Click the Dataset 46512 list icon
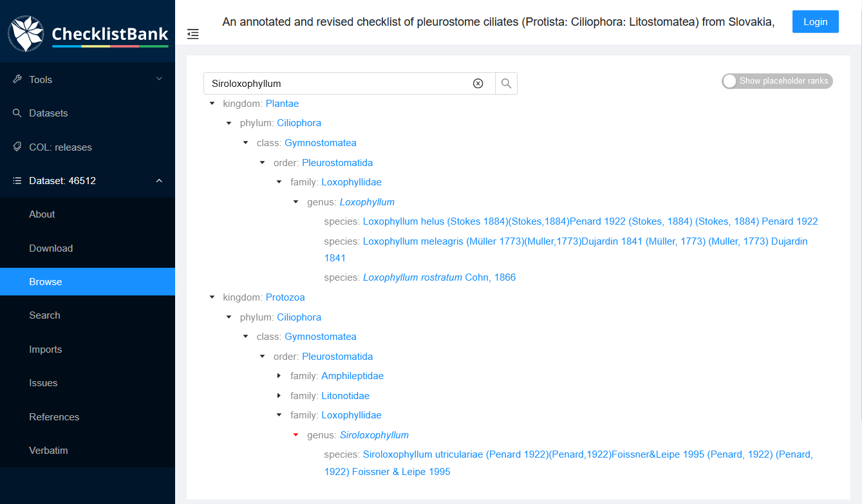The image size is (862, 504). (17, 180)
